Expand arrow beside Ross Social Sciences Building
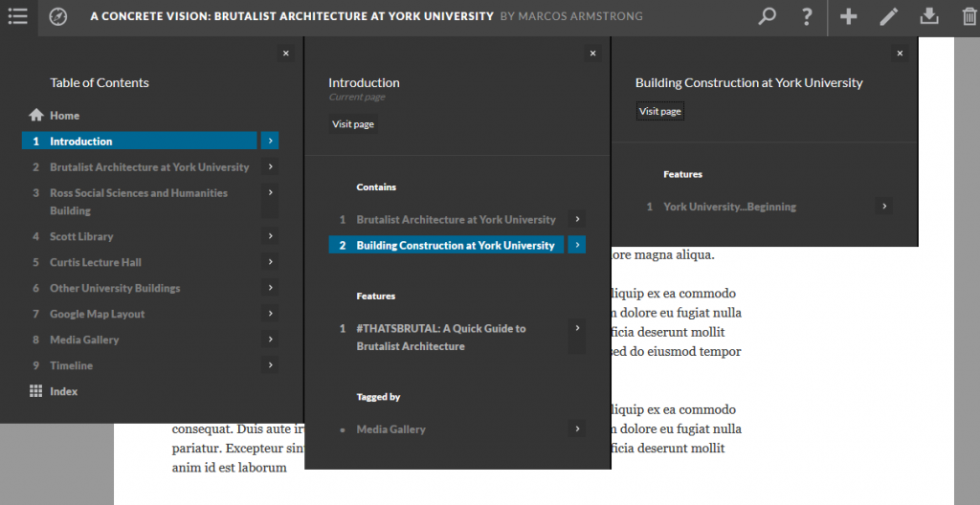This screenshot has height=505, width=980. (x=270, y=201)
